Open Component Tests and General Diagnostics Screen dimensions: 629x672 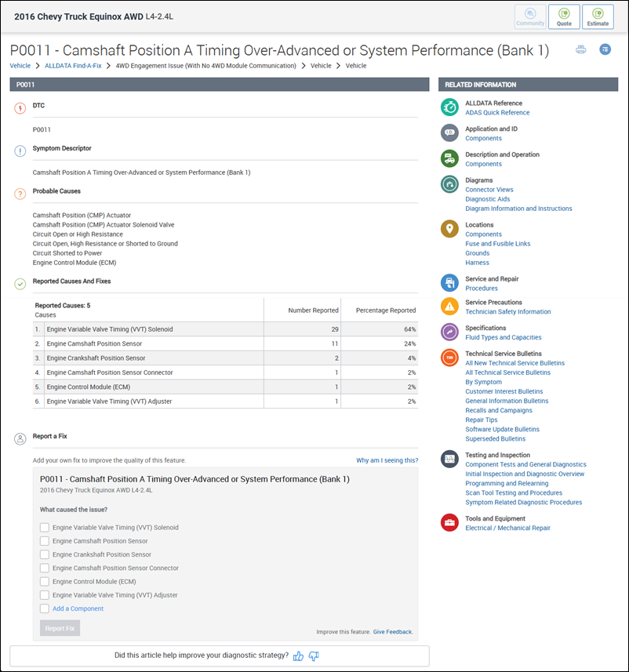(525, 464)
